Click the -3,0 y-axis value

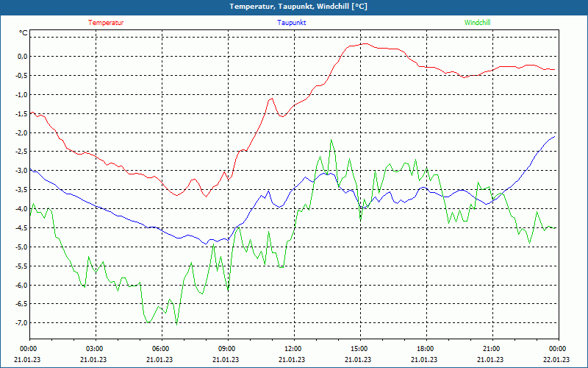[x=22, y=171]
